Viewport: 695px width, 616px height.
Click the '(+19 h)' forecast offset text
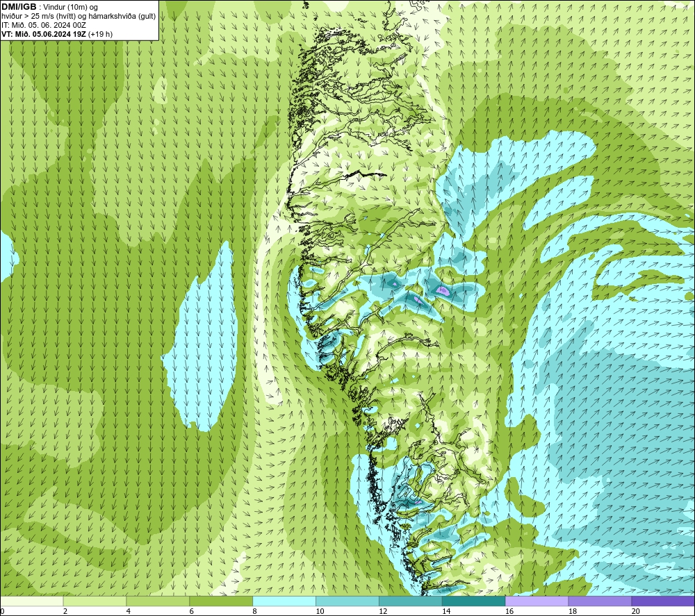tap(100, 34)
